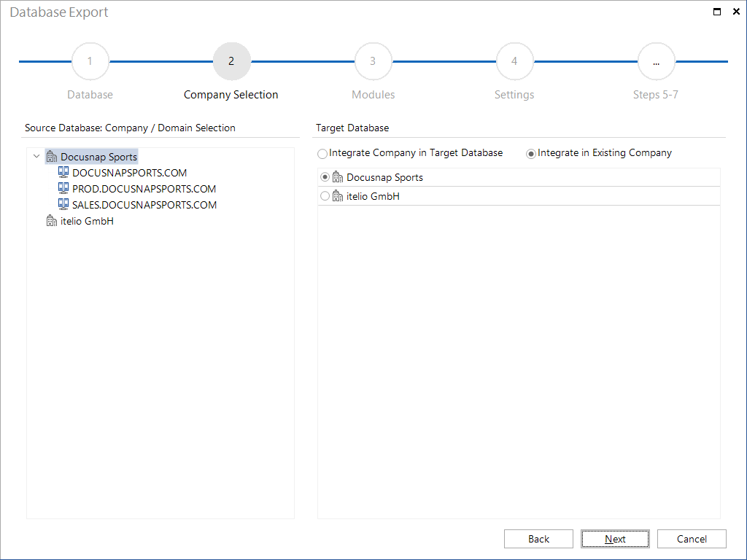
Task: Click the Back button
Action: point(538,539)
